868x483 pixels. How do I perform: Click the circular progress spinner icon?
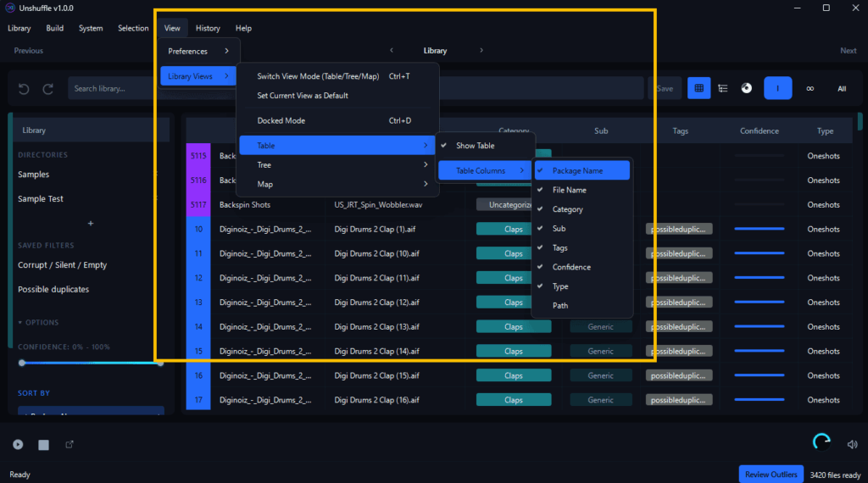(821, 441)
